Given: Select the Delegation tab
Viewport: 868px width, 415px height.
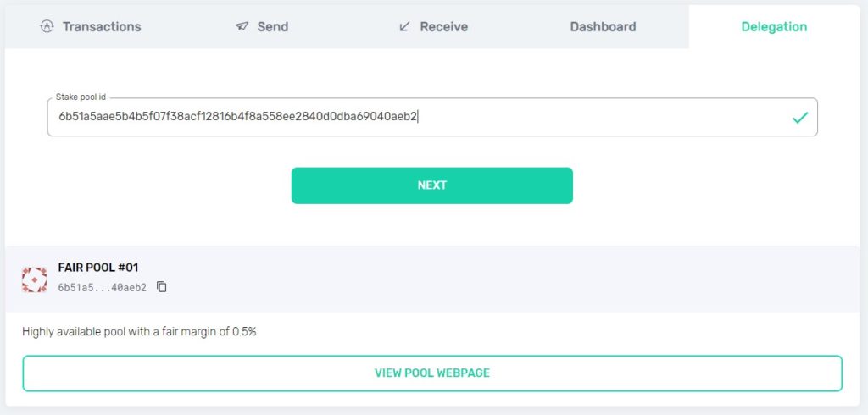Looking at the screenshot, I should (x=774, y=26).
